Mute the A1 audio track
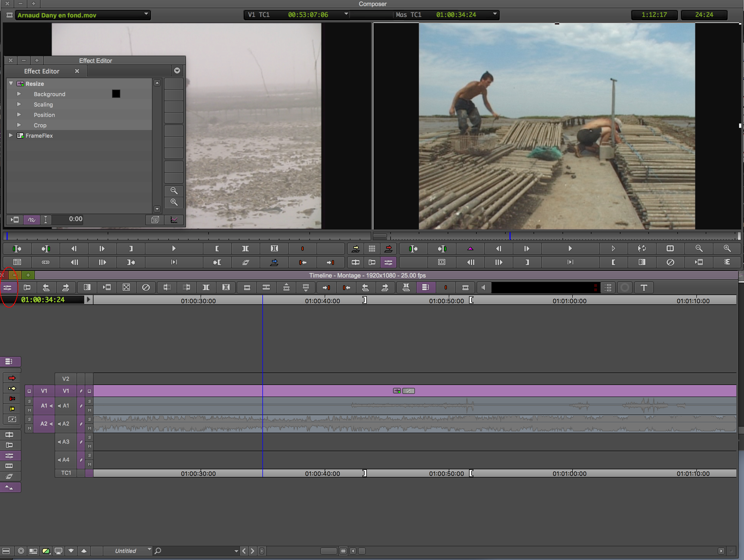The height and width of the screenshot is (560, 744). point(89,410)
